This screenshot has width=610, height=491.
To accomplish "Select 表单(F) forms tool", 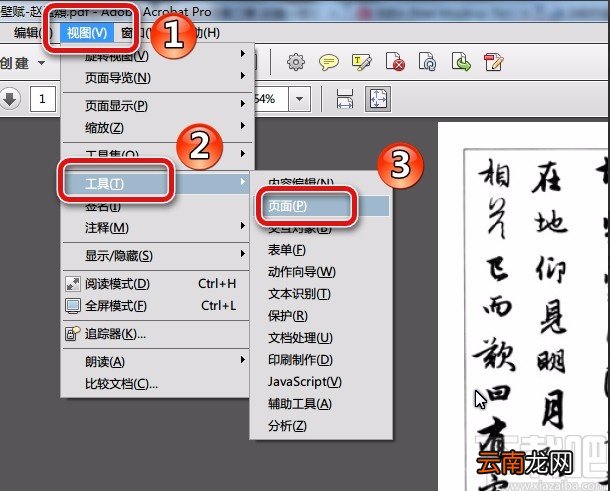I will (x=321, y=249).
